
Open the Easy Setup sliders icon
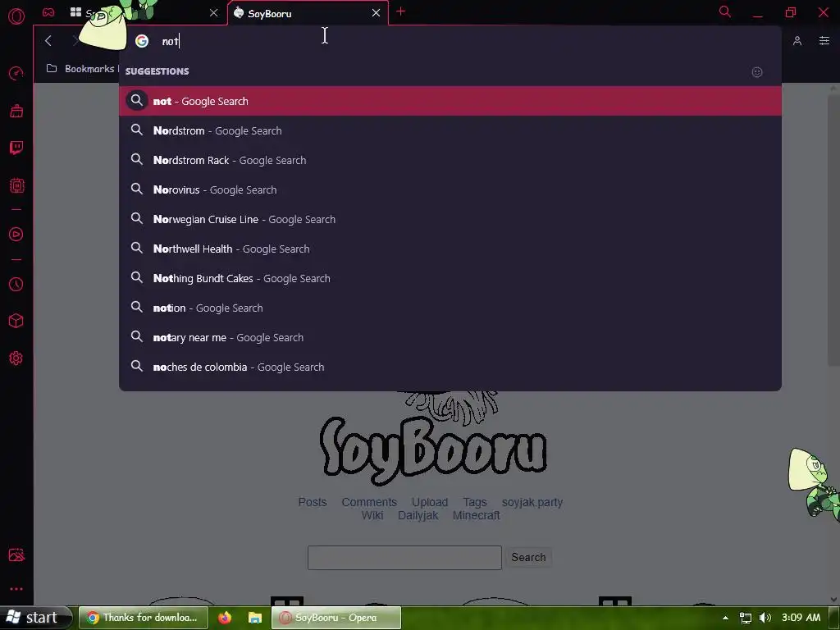824,41
